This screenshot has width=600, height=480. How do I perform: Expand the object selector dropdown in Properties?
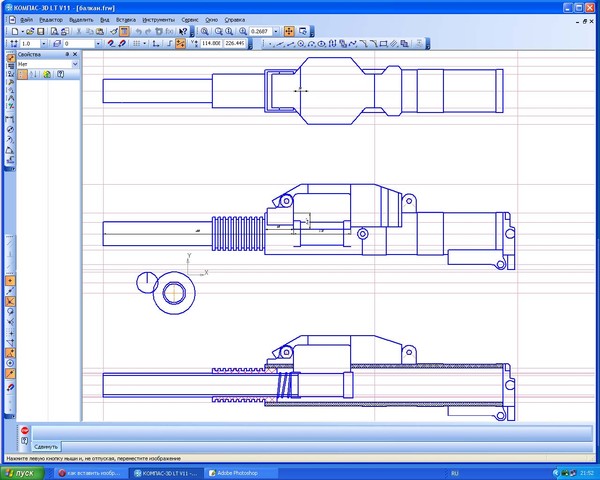[x=75, y=64]
